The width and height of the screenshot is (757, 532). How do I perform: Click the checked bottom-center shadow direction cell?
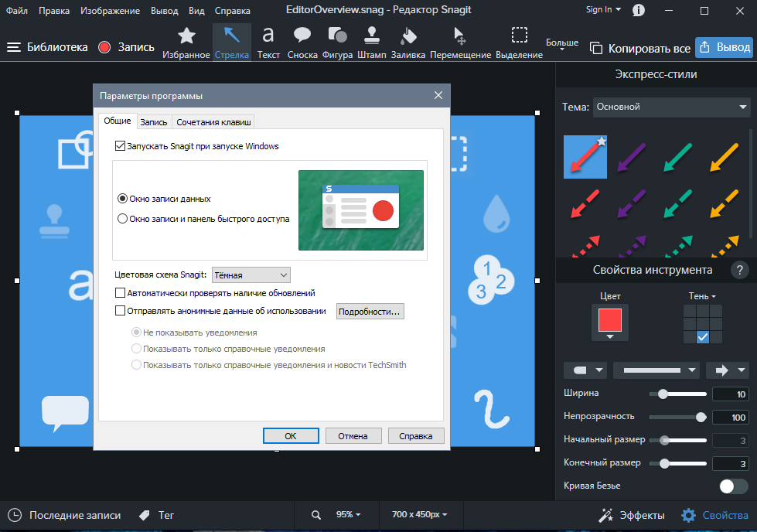click(x=703, y=337)
